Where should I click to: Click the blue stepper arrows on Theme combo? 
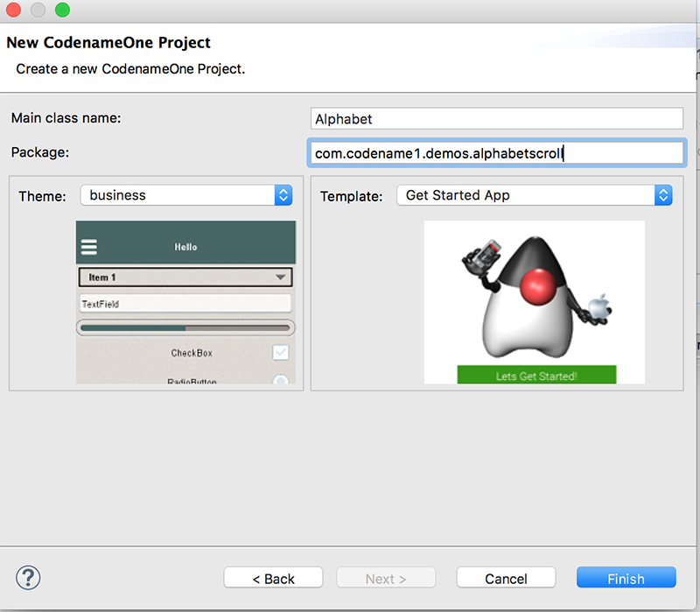283,196
